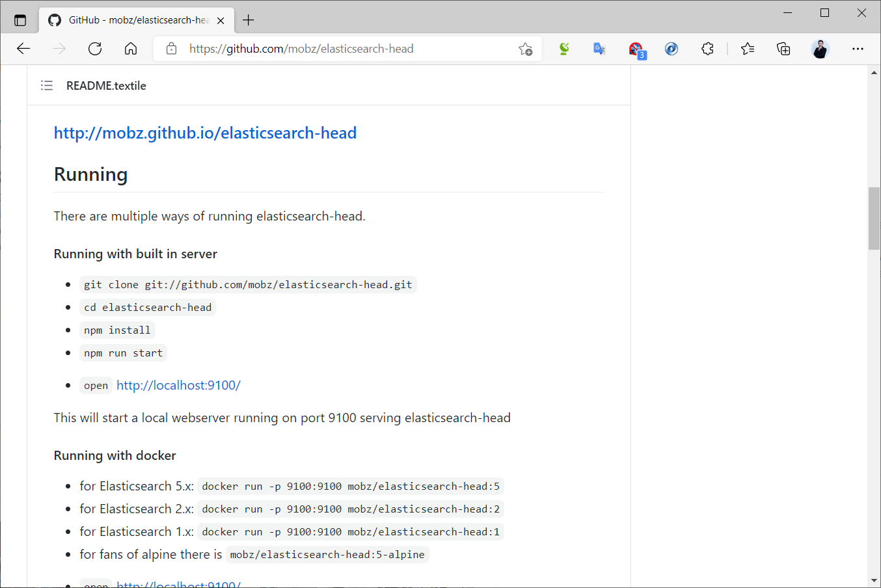Screen dimensions: 881x588
Task: Click the Running section heading
Action: click(90, 174)
